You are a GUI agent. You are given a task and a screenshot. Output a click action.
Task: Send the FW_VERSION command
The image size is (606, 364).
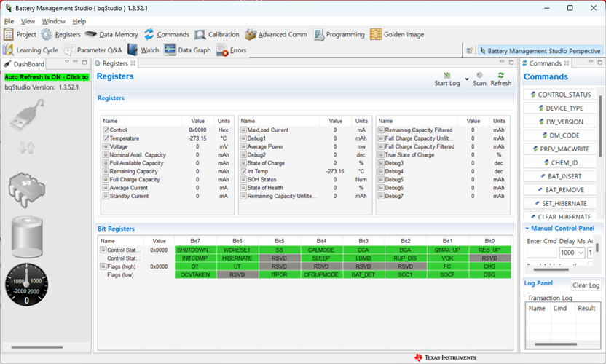[x=560, y=122]
